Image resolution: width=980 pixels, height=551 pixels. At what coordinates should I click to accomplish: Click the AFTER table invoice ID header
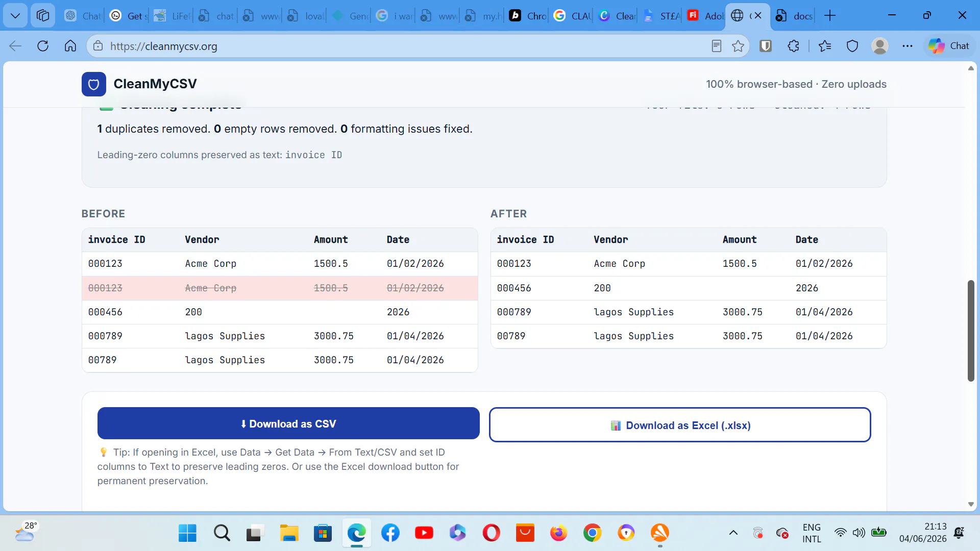(525, 240)
